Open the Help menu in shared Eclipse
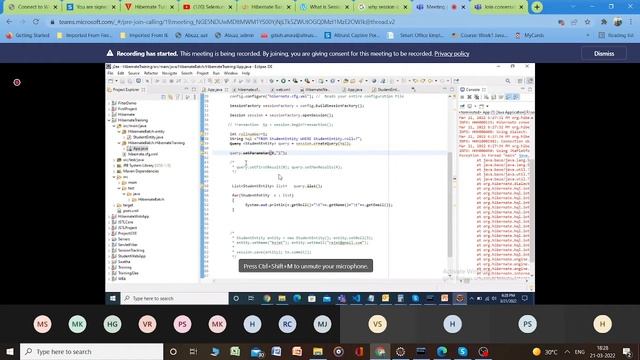The height and width of the screenshot is (360, 640). (x=245, y=73)
